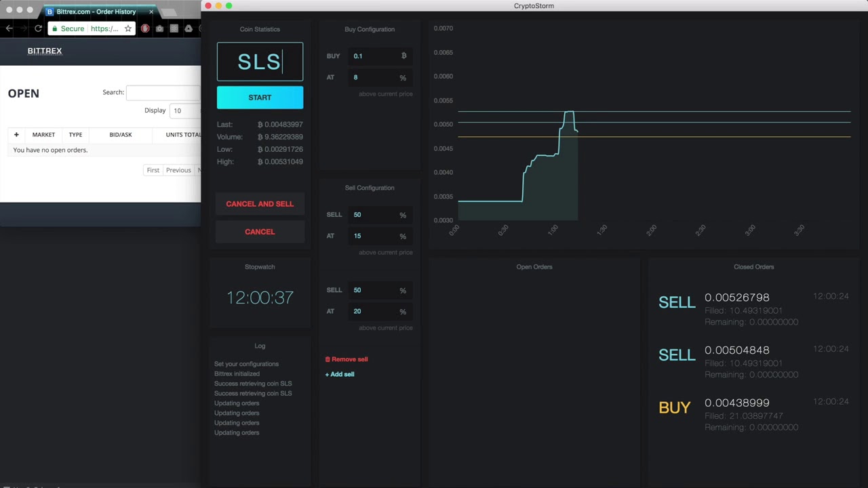Start trading with the START button
The width and height of the screenshot is (868, 488).
pos(260,98)
